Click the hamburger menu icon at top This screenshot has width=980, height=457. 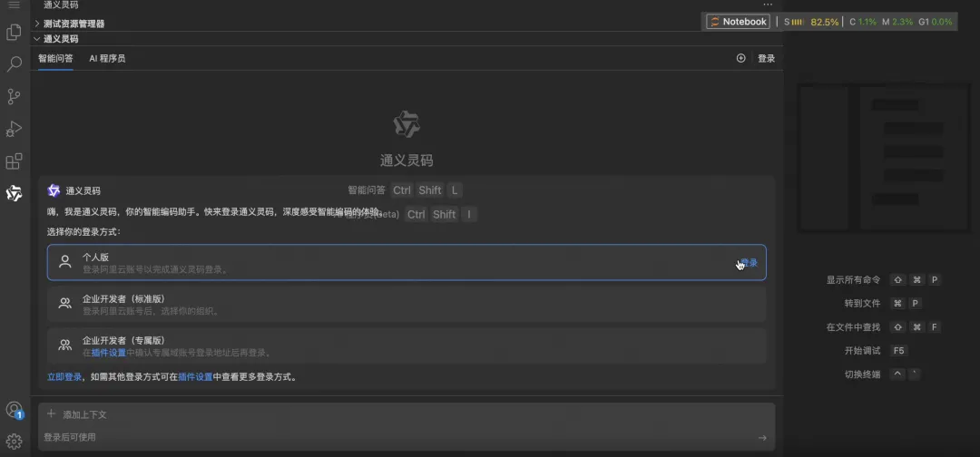[x=14, y=5]
